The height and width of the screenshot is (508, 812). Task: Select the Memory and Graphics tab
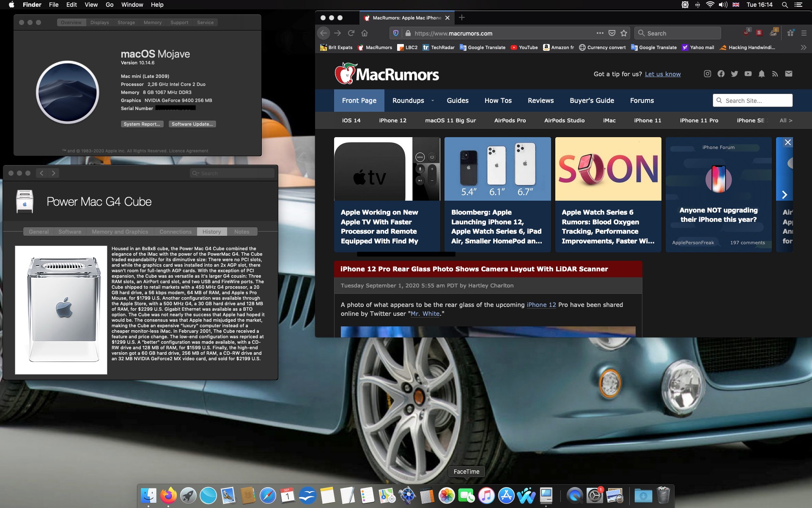click(120, 232)
